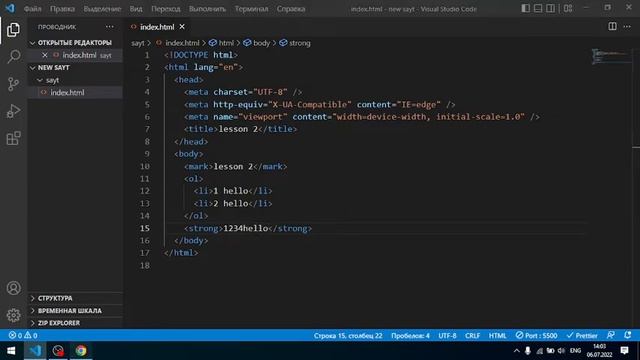Open the Справка menu
640x360 pixels.
tap(291, 9)
